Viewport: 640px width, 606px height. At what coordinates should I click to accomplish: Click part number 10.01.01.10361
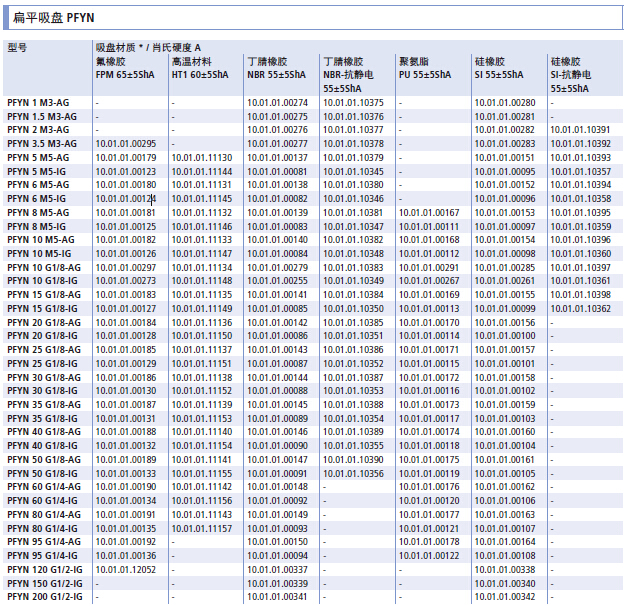(x=581, y=281)
